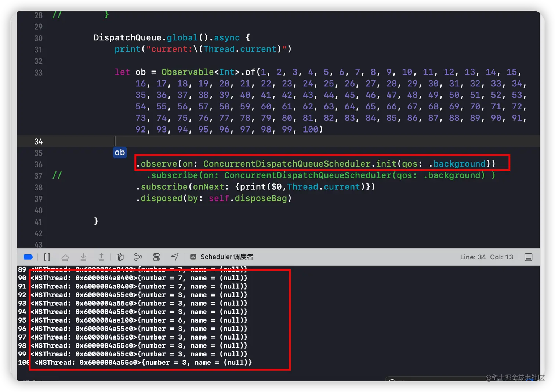555x392 pixels.
Task: Click the comment slashes on line 37
Action: [x=57, y=175]
